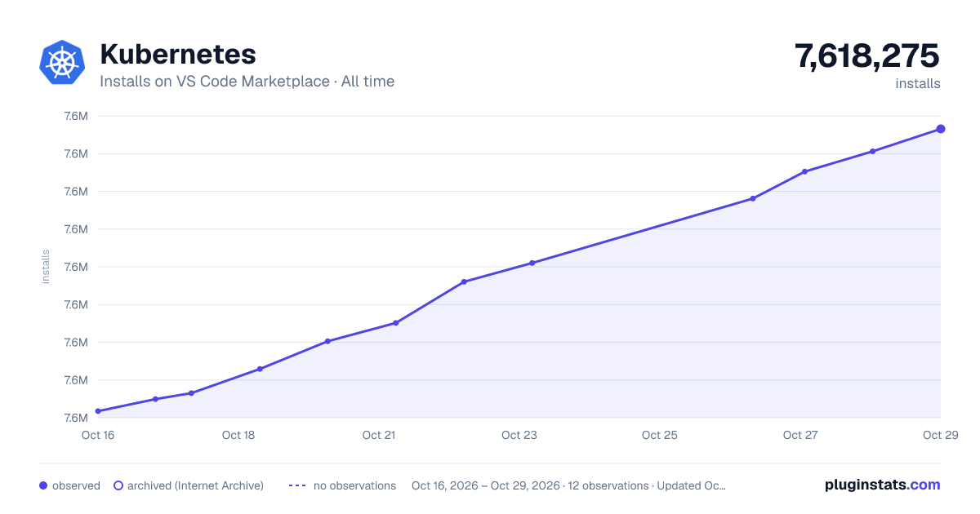Select the large final data point at Oct 29
The width and height of the screenshot is (980, 514).
pyautogui.click(x=941, y=129)
